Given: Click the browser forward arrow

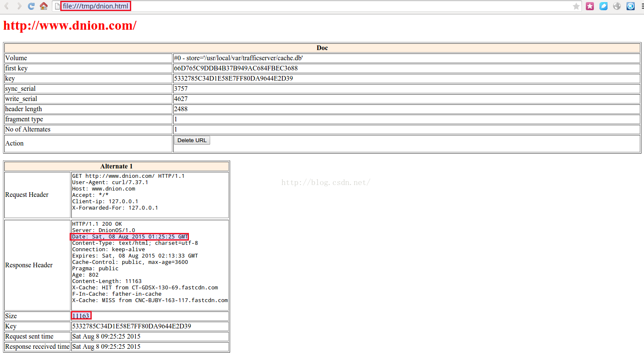Looking at the screenshot, I should tap(19, 6).
